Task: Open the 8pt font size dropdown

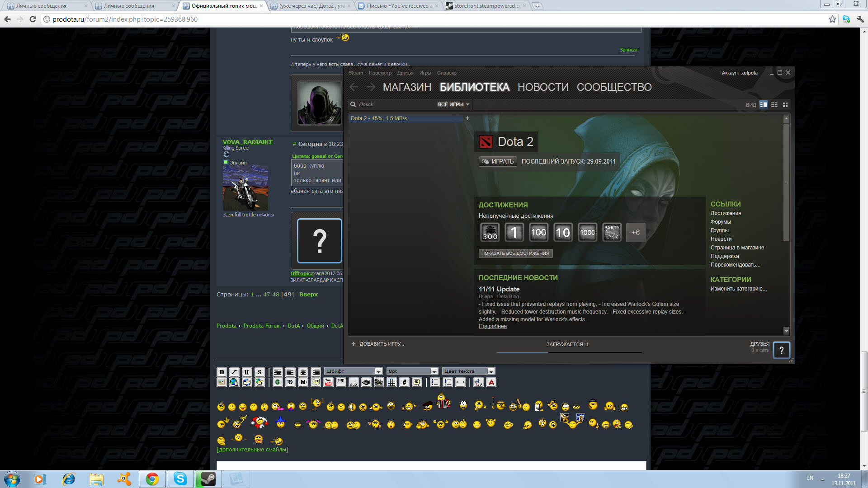Action: 412,371
